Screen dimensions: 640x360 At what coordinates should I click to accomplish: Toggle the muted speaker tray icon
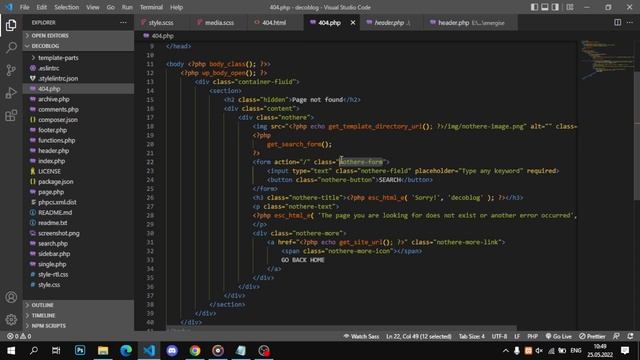pos(539,351)
